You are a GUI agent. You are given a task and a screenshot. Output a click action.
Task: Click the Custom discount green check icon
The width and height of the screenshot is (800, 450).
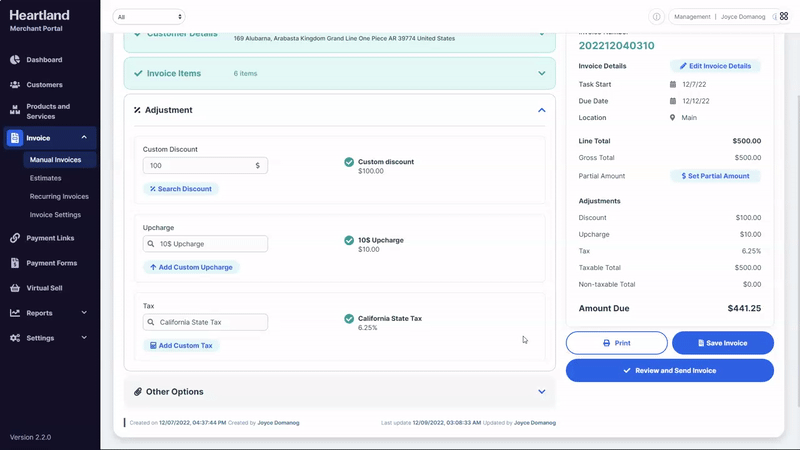[349, 162]
